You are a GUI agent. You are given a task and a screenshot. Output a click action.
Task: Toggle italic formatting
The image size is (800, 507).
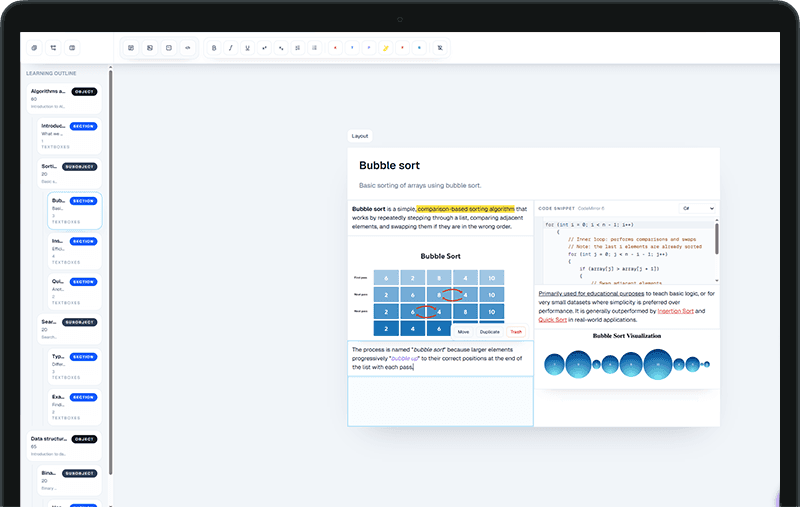pos(231,48)
